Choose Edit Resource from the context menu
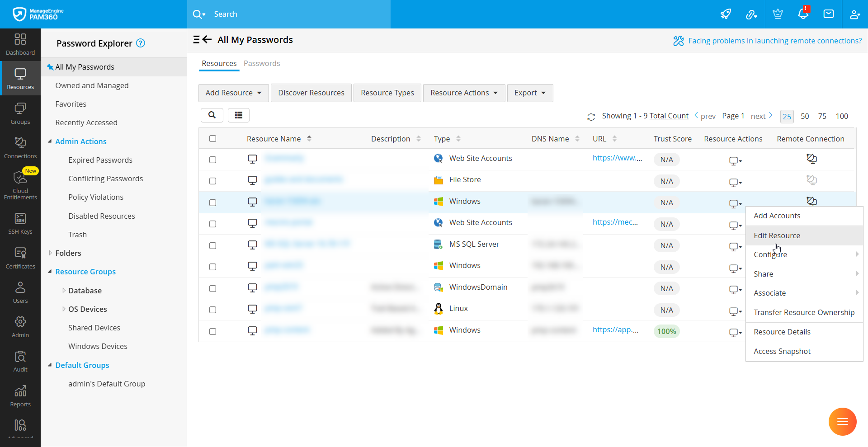This screenshot has height=447, width=868. pyautogui.click(x=777, y=235)
